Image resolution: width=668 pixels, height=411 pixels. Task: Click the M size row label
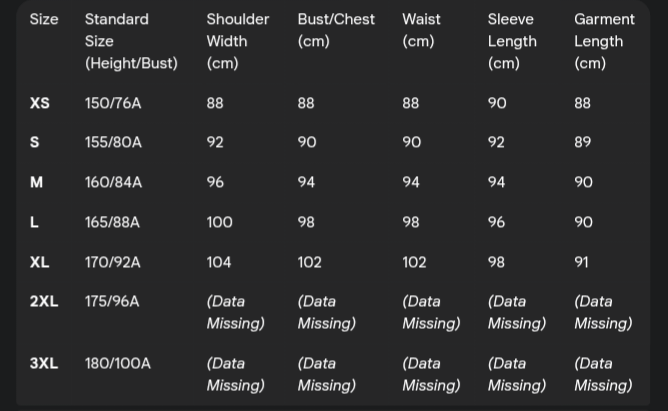(x=37, y=182)
